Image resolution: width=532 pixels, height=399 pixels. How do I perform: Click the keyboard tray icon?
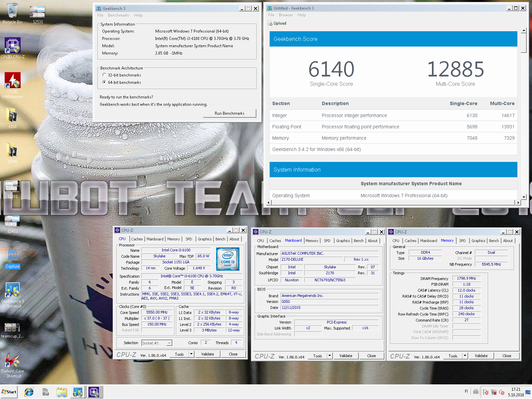coord(476,392)
